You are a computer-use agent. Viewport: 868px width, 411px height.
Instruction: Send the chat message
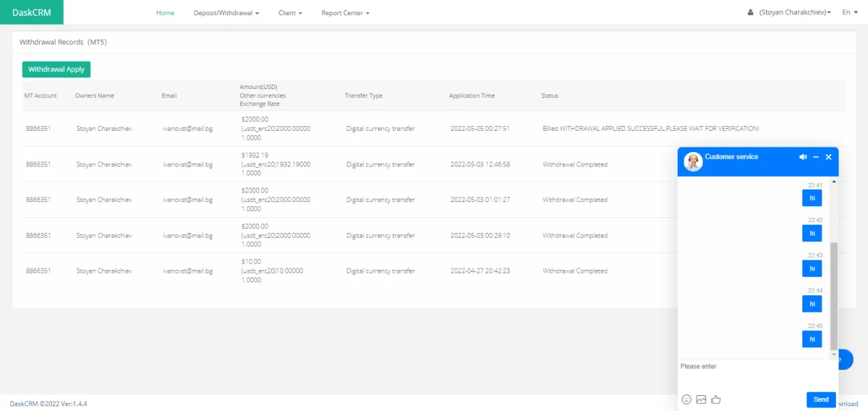(821, 399)
